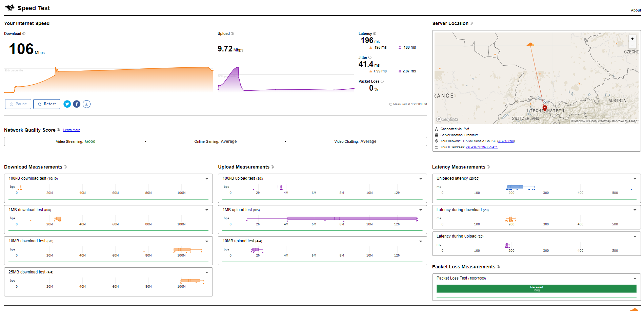Click the Mapbox logo on the map
Viewport: 644px width, 311px height.
tap(447, 119)
